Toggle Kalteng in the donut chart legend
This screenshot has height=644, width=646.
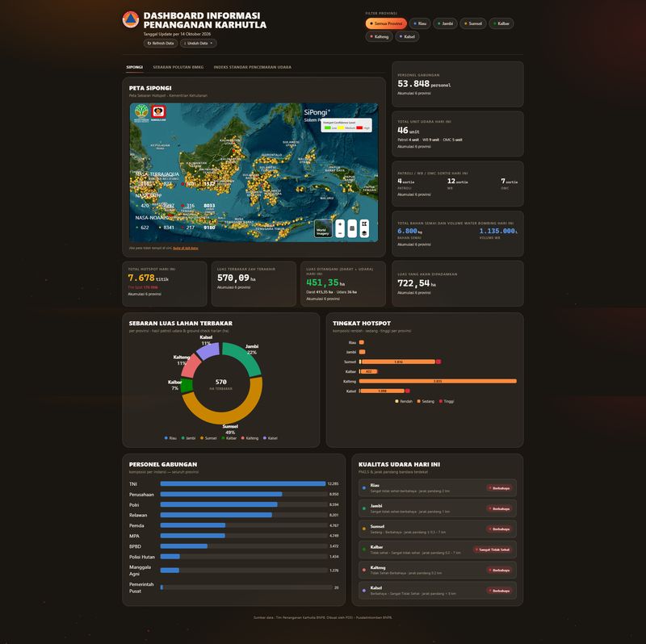[x=250, y=438]
